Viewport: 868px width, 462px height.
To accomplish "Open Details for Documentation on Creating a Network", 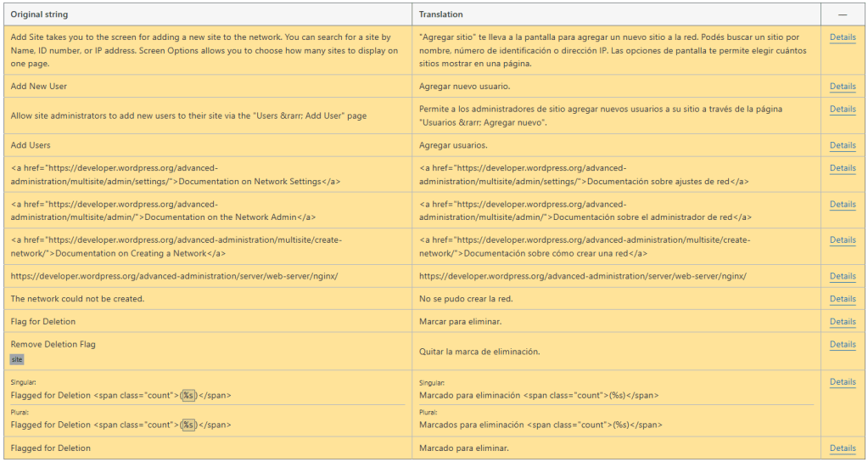I will (x=842, y=240).
